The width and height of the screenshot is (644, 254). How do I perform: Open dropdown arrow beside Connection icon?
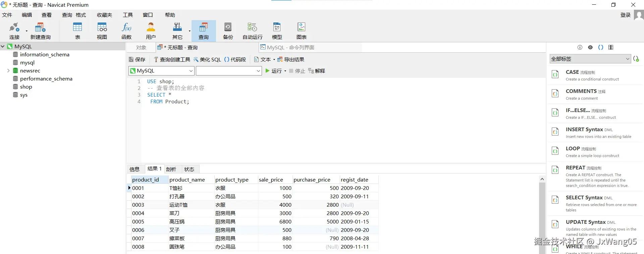tap(26, 31)
